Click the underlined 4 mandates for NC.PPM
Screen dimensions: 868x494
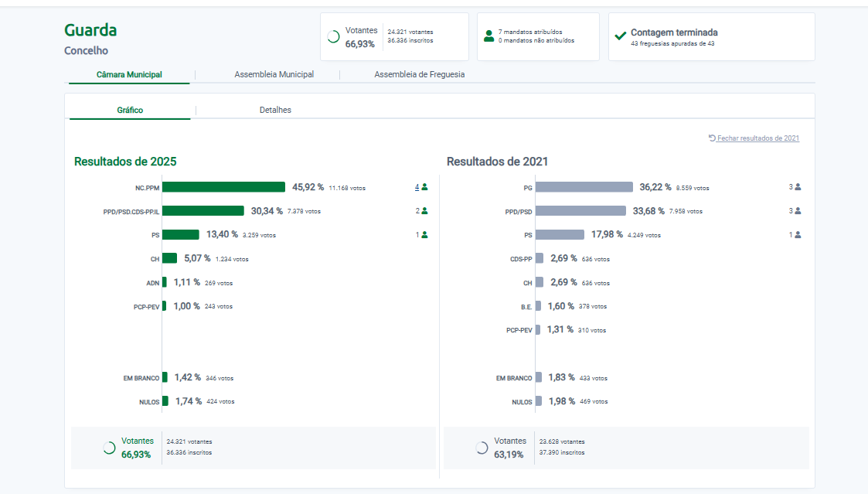click(417, 187)
